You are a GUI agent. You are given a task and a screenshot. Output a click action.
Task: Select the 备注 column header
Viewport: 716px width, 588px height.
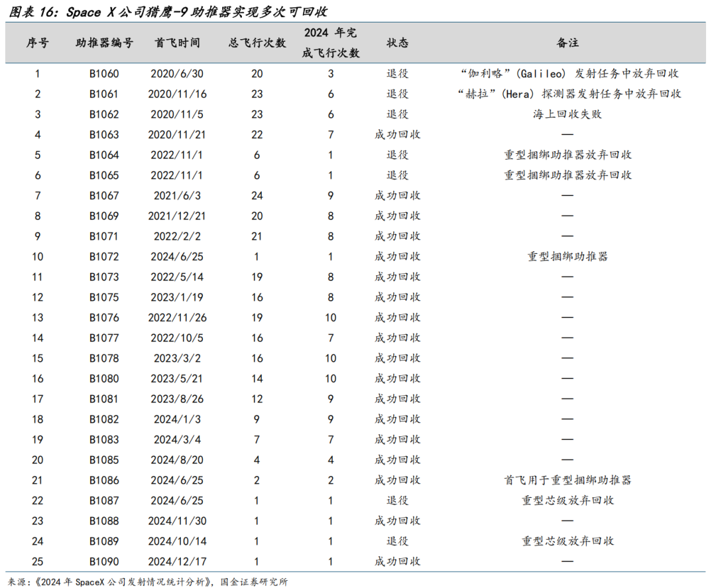point(567,43)
